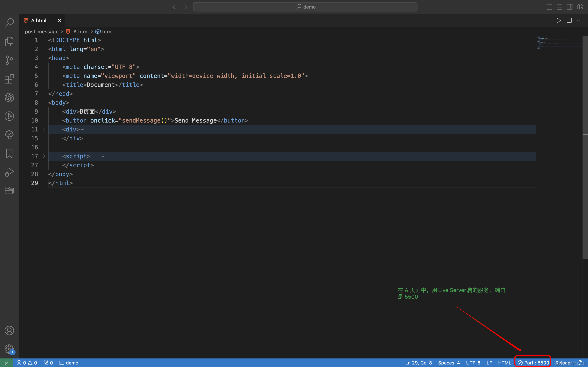588x367 pixels.
Task: Open Run and Debug view
Action: (x=9, y=172)
